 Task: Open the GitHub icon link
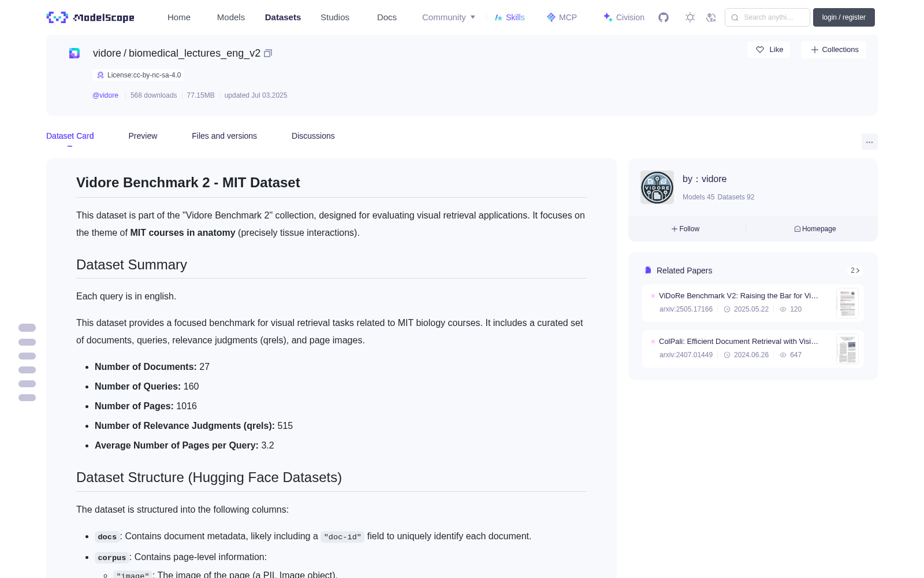[x=664, y=17]
